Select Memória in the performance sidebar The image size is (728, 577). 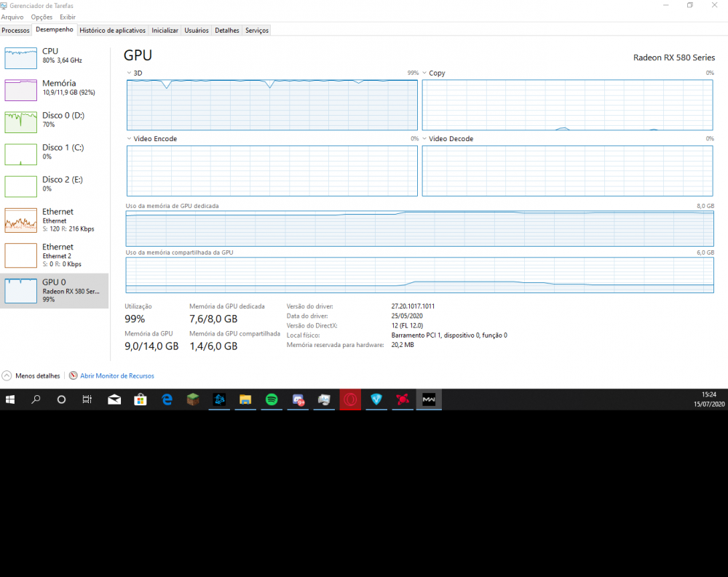[x=55, y=88]
